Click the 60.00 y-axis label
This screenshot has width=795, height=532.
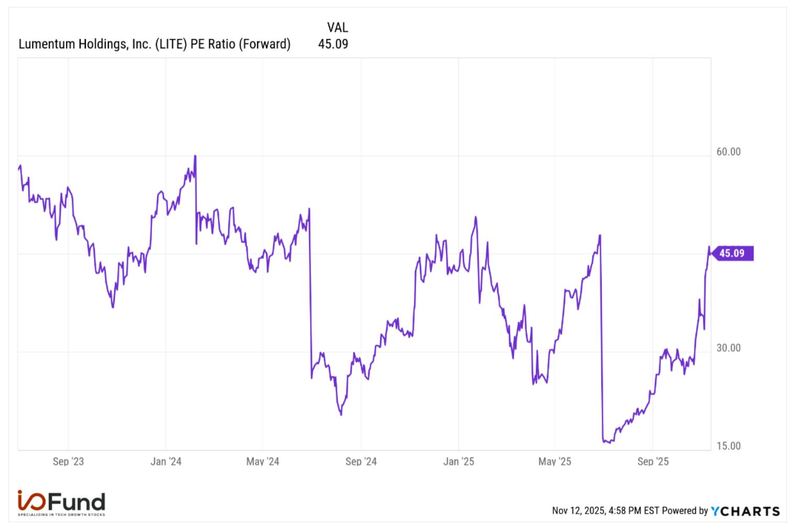point(728,152)
